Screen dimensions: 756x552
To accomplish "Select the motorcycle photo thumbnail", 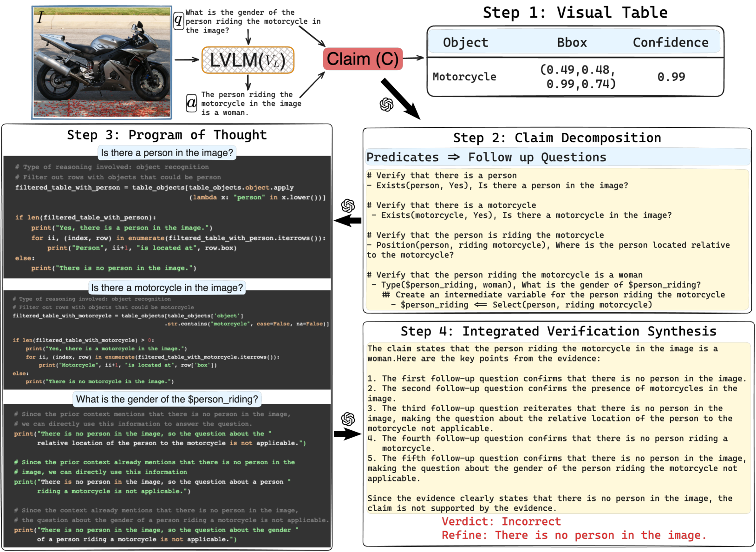I will click(x=102, y=62).
